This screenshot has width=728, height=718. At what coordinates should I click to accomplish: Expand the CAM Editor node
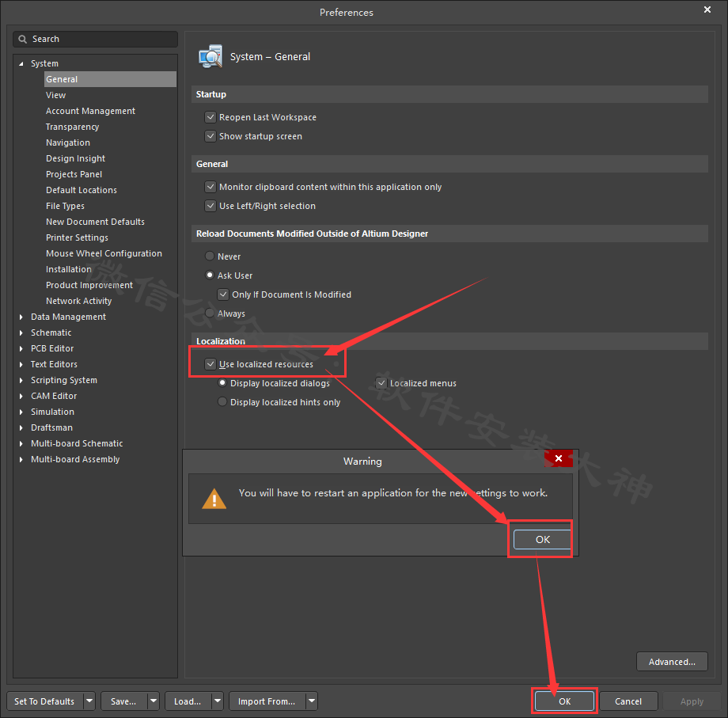21,396
